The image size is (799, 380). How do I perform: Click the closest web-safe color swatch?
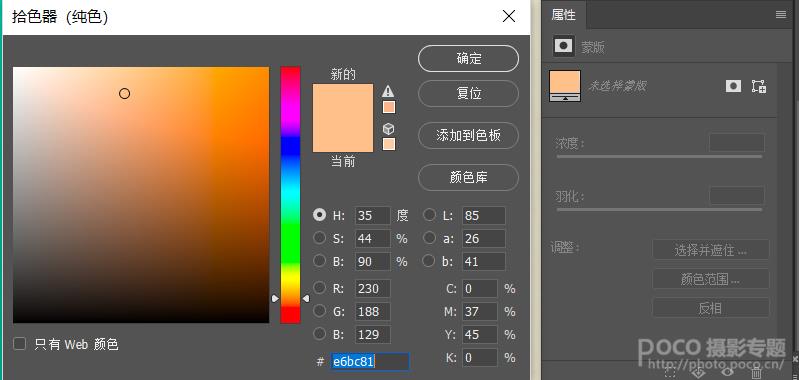pyautogui.click(x=389, y=144)
